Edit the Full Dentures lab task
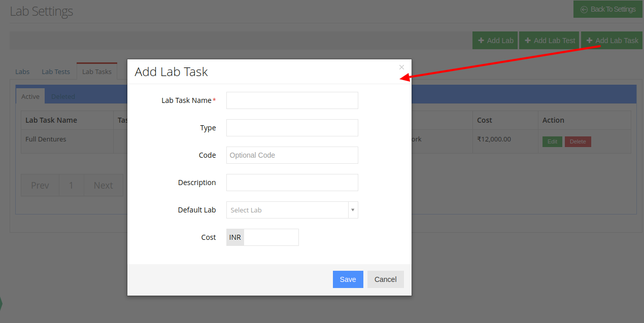 click(552, 142)
